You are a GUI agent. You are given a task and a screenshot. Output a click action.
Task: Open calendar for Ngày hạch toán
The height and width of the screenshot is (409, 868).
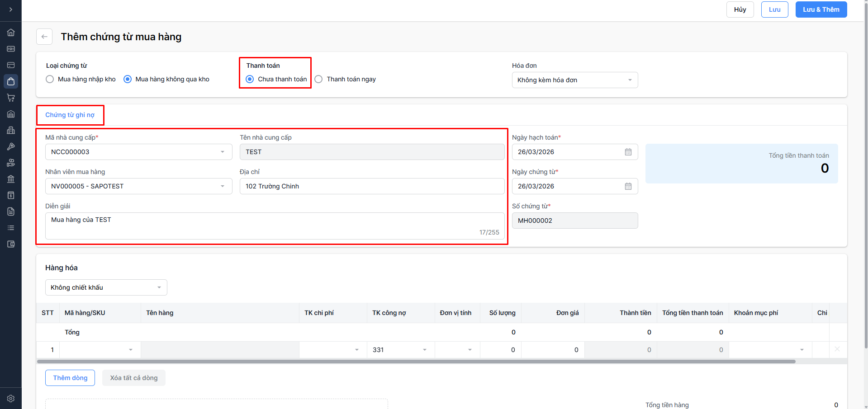628,152
